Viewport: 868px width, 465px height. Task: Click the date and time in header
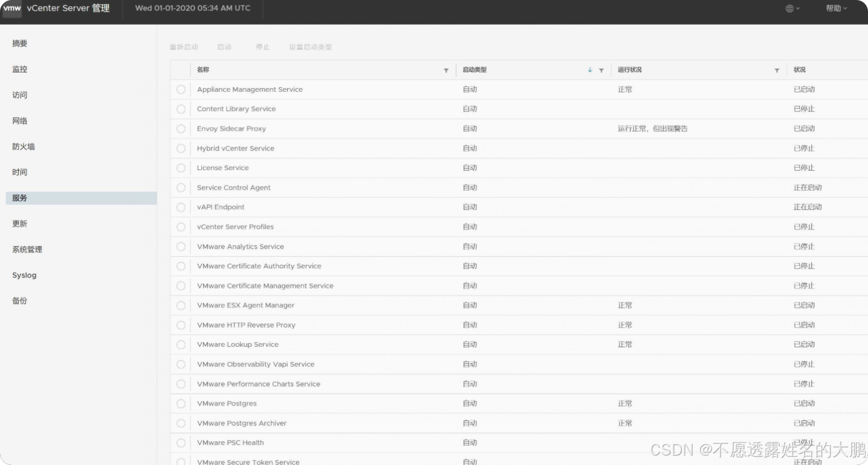[193, 8]
